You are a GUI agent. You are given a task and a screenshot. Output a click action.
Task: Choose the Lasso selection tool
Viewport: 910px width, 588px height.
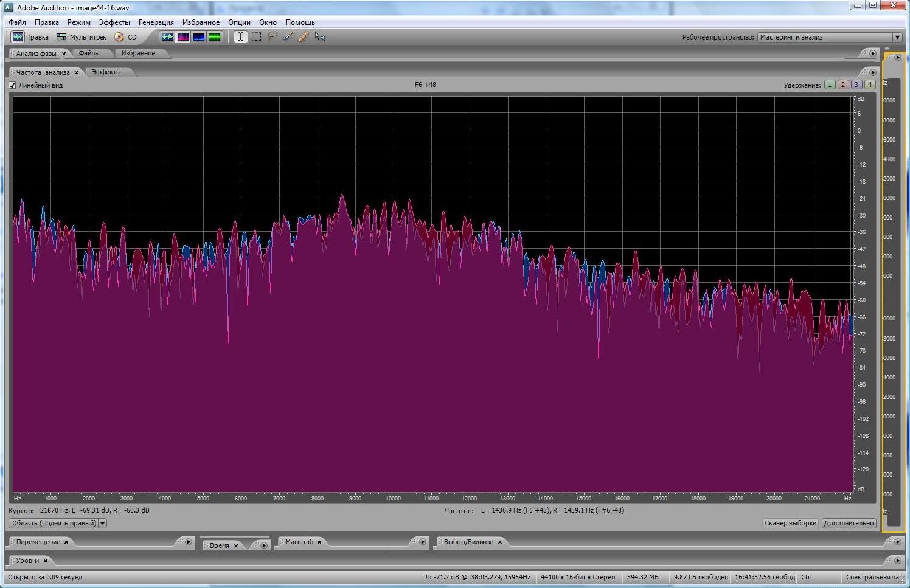(272, 37)
